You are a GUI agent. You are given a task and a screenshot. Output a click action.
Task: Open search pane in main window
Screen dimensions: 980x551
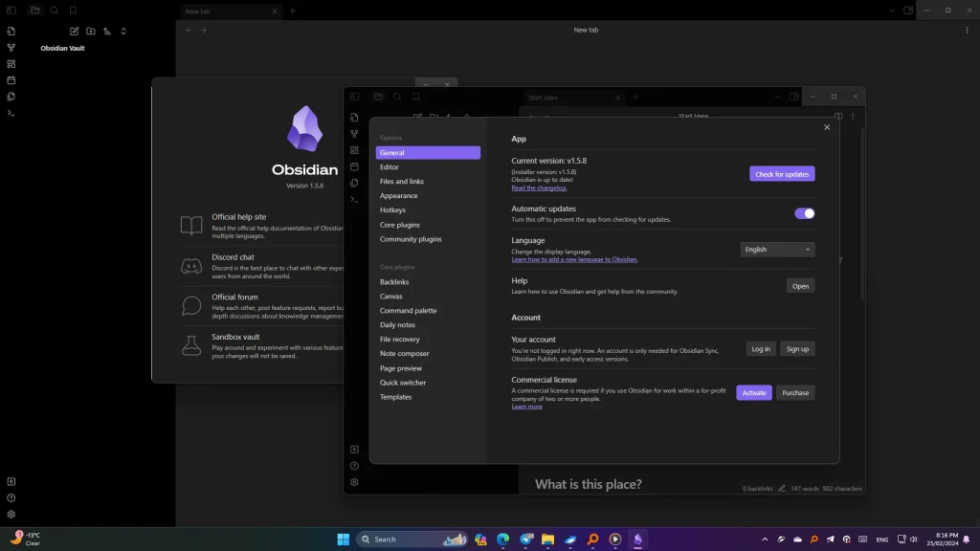click(x=55, y=11)
